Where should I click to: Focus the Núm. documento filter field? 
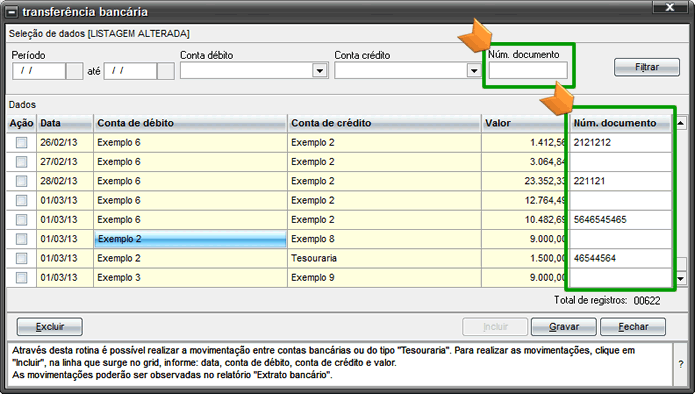pyautogui.click(x=528, y=71)
